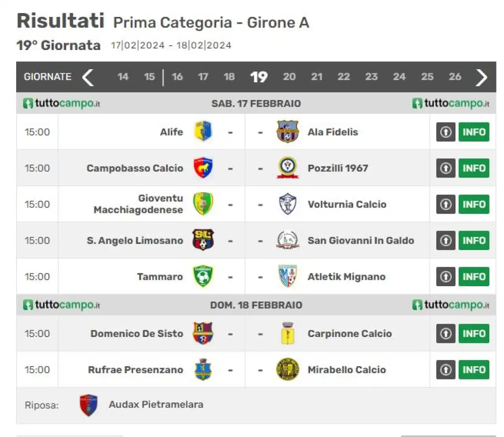This screenshot has height=437, width=504.
Task: Go to previous giornate with the left chevron
Action: 88,77
